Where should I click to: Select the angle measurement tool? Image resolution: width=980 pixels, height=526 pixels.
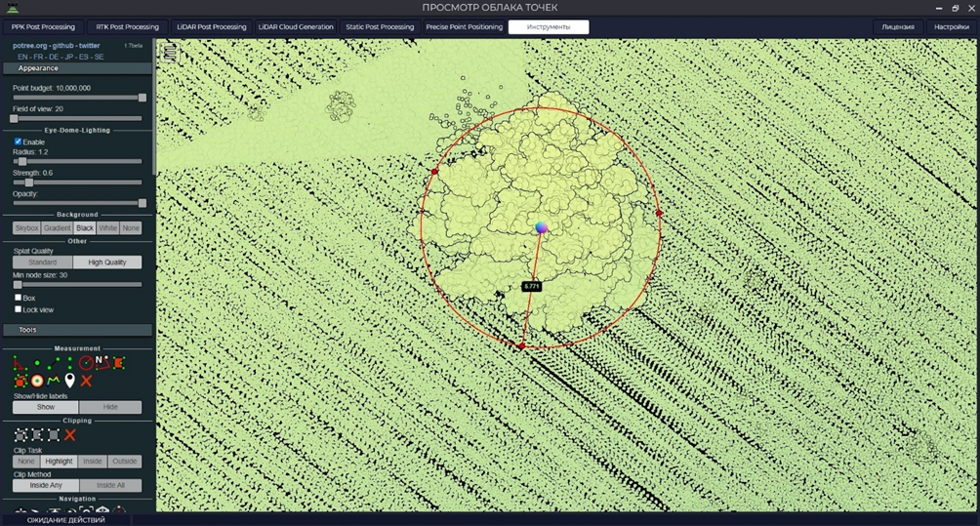pyautogui.click(x=20, y=363)
